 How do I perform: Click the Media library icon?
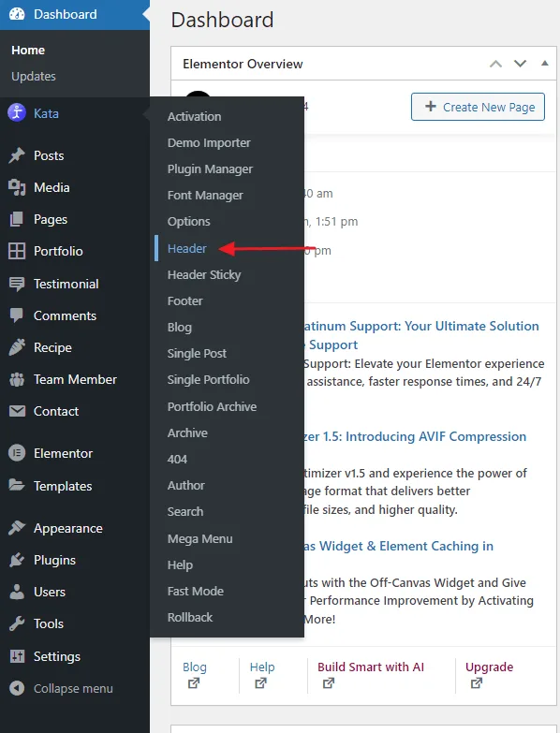(x=17, y=187)
